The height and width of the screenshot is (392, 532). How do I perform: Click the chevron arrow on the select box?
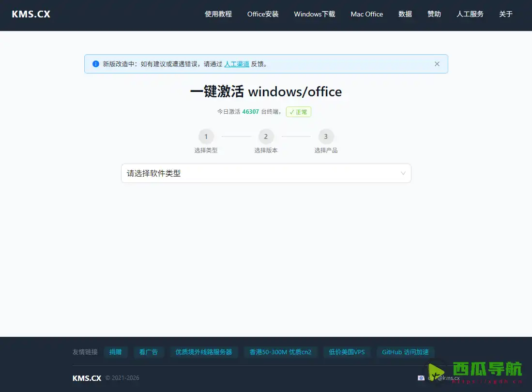403,173
